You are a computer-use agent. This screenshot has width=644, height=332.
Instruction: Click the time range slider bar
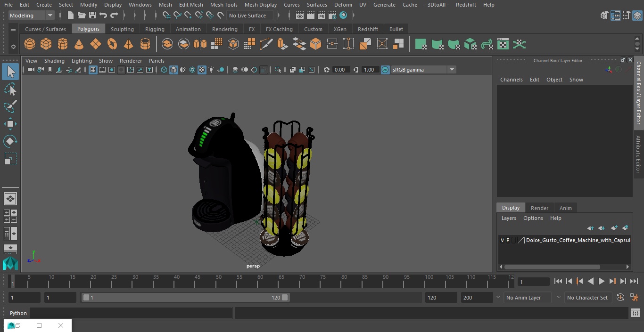186,298
